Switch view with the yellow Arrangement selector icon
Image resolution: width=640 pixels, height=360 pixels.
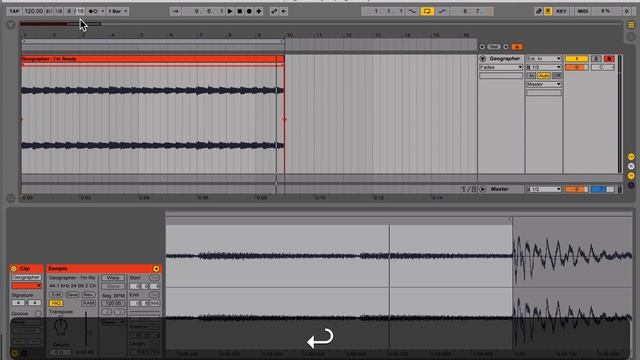pyautogui.click(x=631, y=25)
